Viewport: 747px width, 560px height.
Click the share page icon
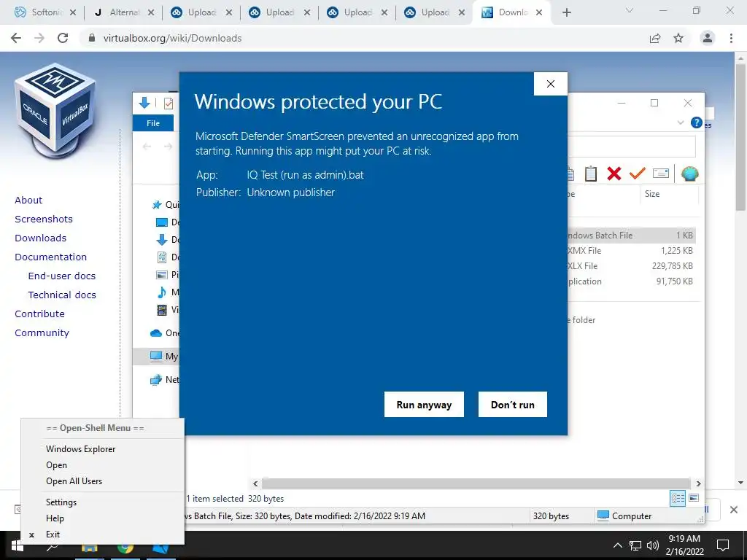tap(655, 39)
